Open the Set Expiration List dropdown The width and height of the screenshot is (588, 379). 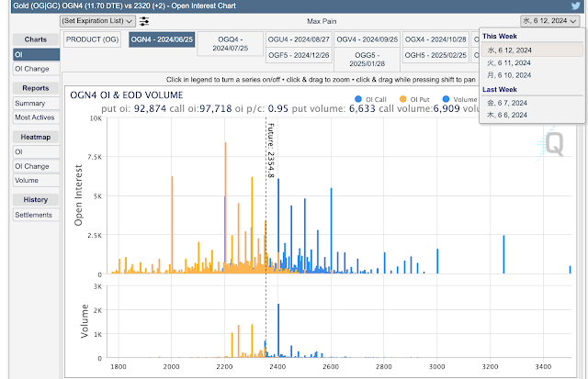coord(97,21)
